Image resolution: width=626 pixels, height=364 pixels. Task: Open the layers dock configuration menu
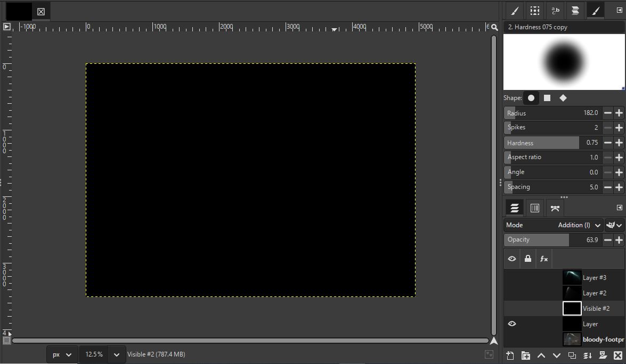pyautogui.click(x=619, y=208)
